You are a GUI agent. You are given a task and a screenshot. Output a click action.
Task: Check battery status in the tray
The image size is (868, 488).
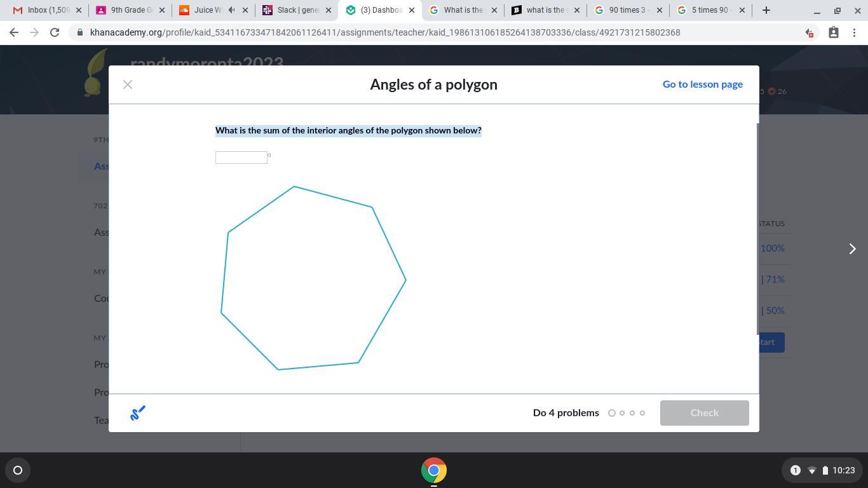[825, 470]
